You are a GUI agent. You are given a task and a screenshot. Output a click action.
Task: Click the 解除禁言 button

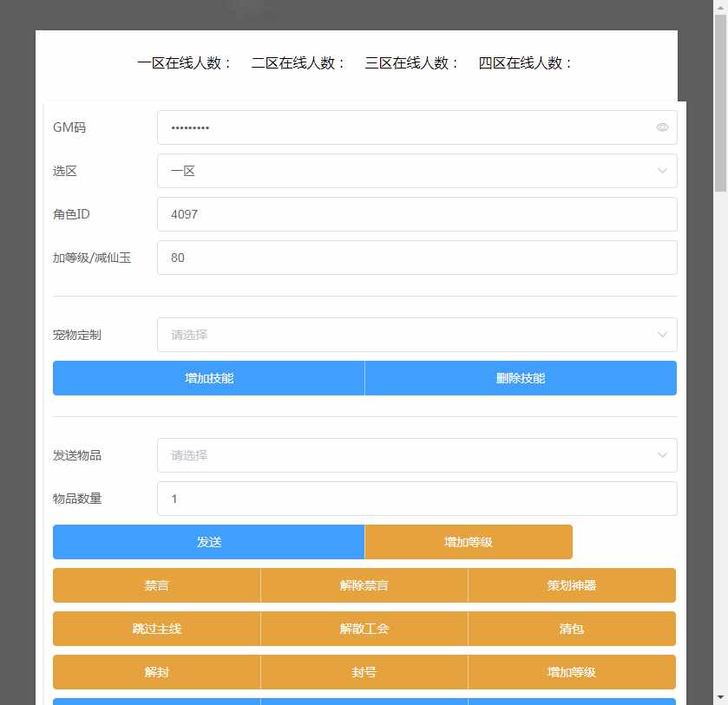point(364,585)
